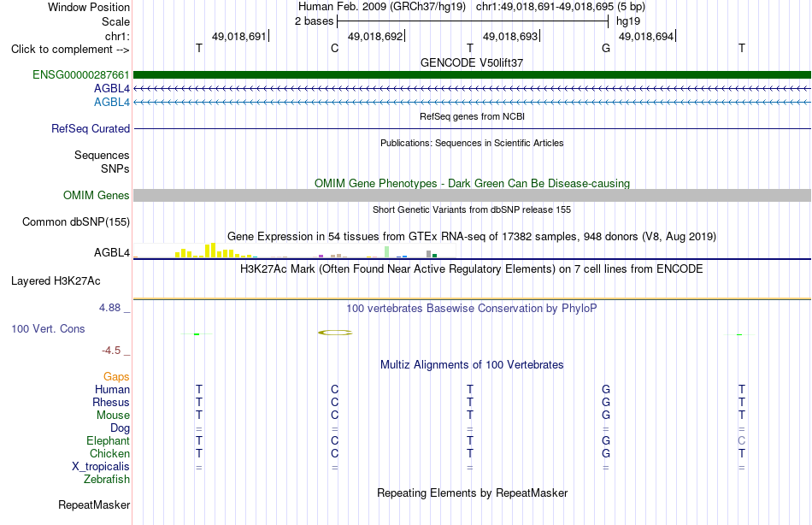Open Publications: Sequences in Scientific Articles title
The width and height of the screenshot is (812, 525).
tap(472, 143)
